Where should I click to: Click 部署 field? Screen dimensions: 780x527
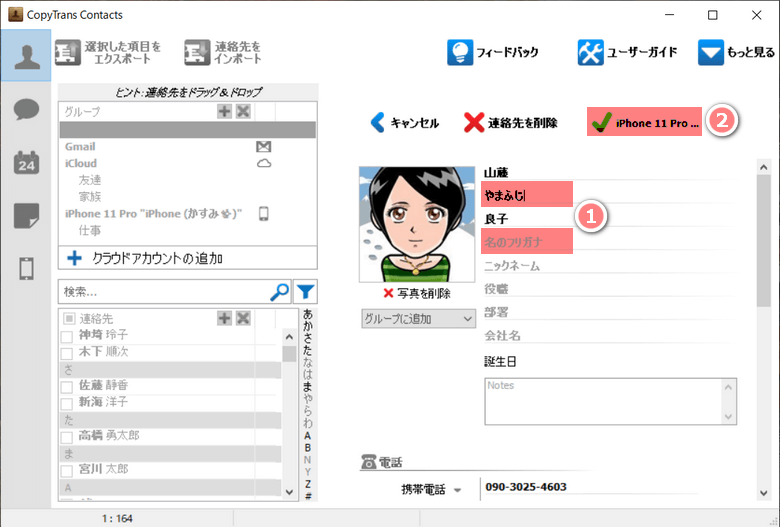coord(610,313)
